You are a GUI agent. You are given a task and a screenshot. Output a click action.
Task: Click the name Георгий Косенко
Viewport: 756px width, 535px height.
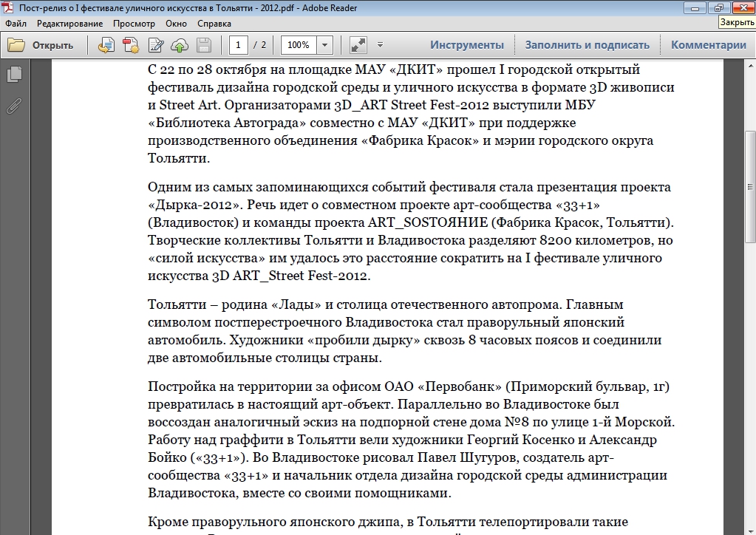(520, 440)
